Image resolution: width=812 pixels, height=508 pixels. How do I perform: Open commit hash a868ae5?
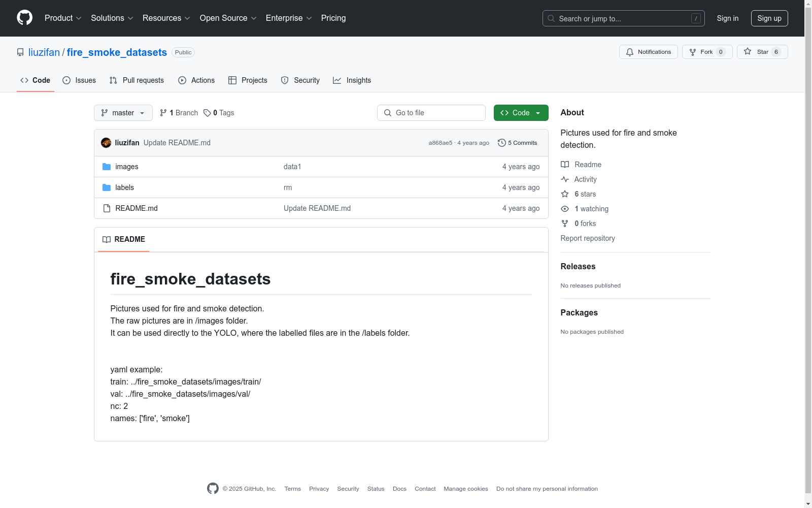[441, 143]
